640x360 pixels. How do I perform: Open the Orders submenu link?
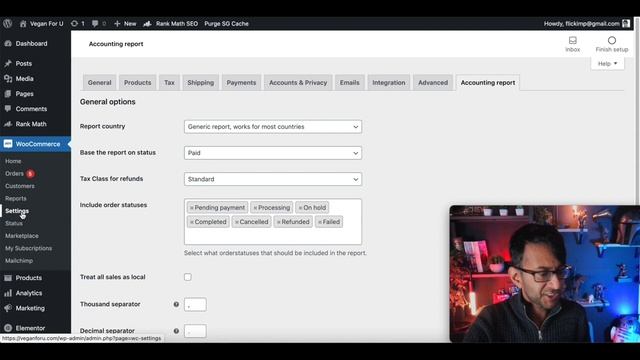tap(14, 173)
